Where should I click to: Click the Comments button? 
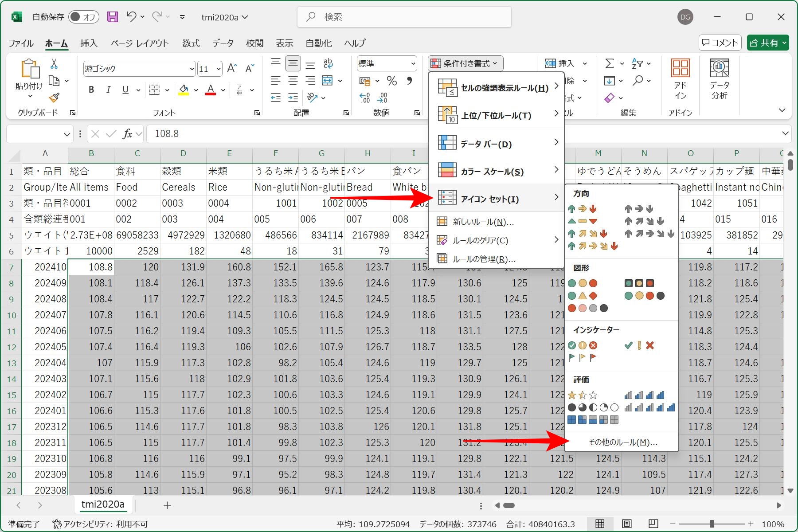point(720,43)
